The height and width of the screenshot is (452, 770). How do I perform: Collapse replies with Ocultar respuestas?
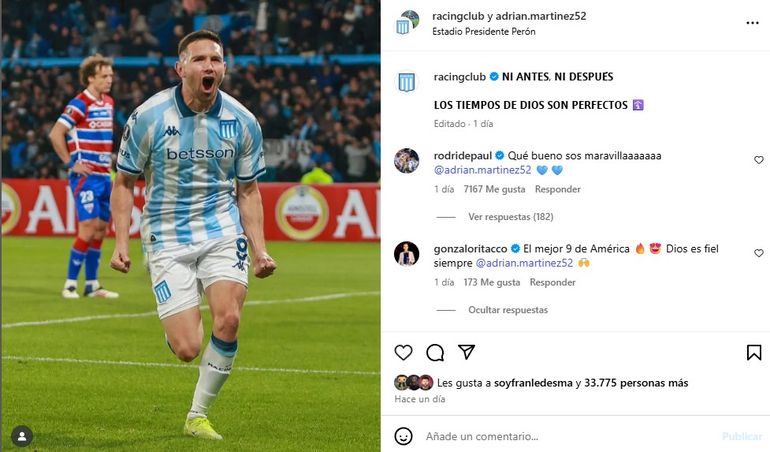[508, 310]
